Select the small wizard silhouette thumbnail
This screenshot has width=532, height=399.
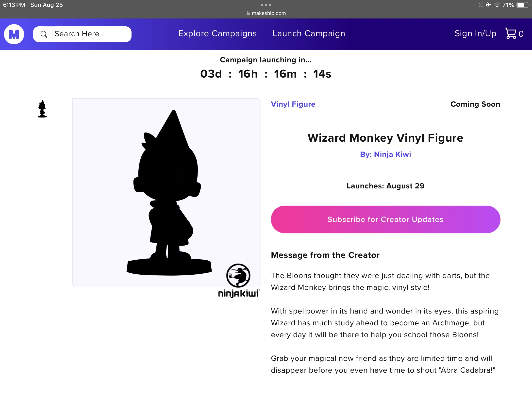[x=42, y=109]
